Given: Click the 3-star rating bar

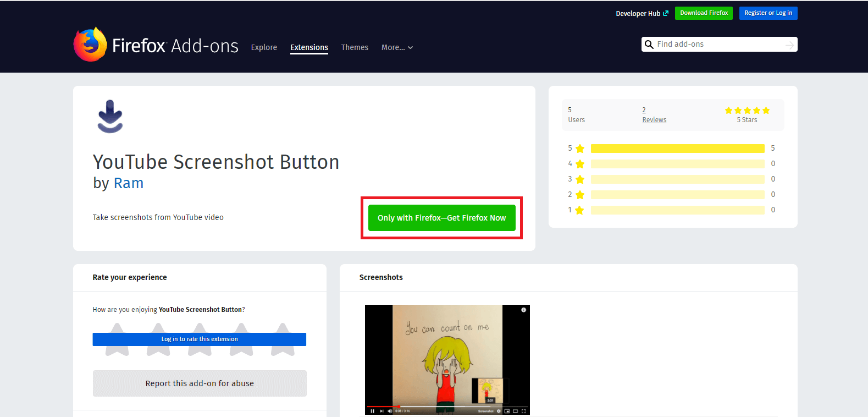Looking at the screenshot, I should [x=677, y=179].
